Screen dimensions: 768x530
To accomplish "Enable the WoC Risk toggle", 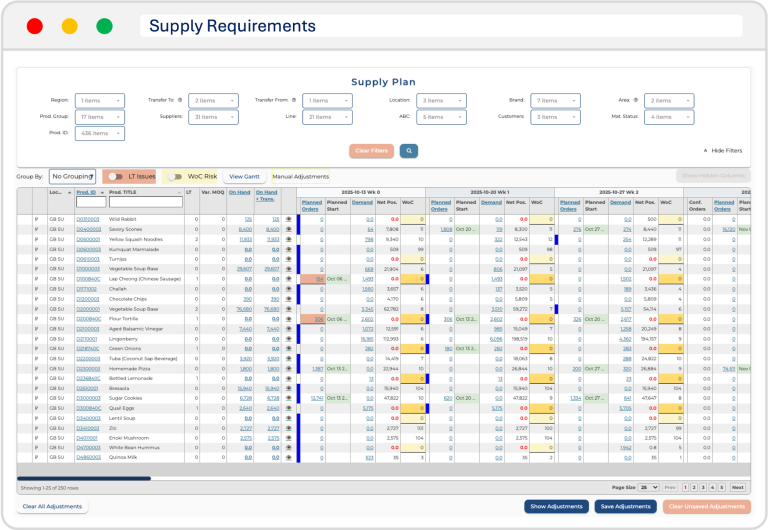I will (175, 176).
